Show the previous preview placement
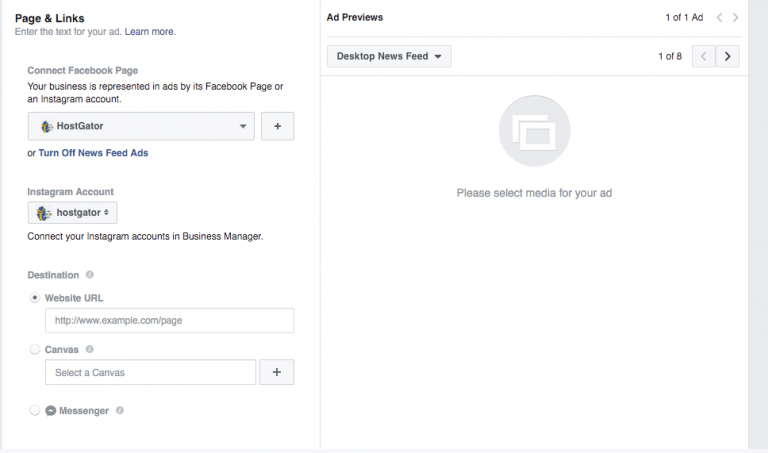 click(x=704, y=56)
